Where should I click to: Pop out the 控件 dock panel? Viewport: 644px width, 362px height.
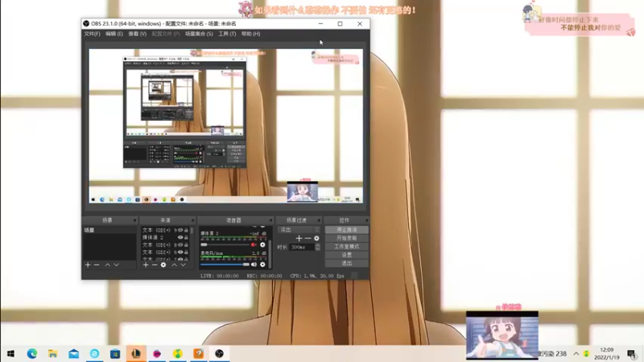click(x=366, y=220)
